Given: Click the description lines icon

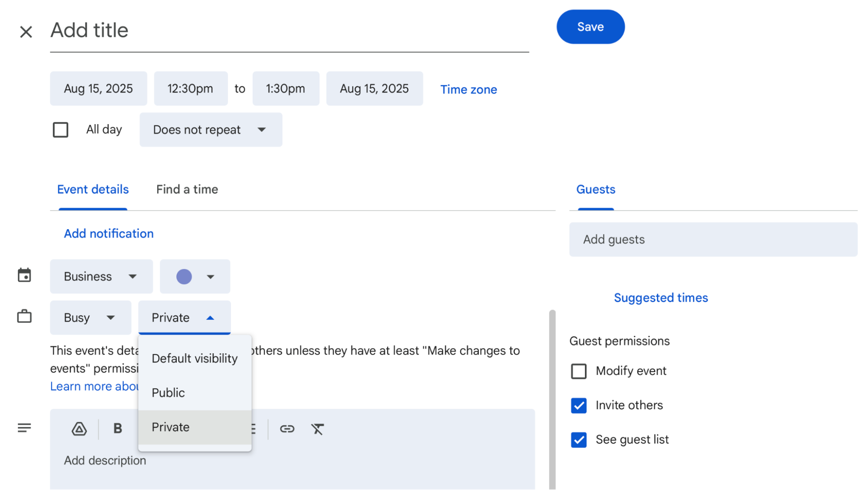Looking at the screenshot, I should point(24,428).
